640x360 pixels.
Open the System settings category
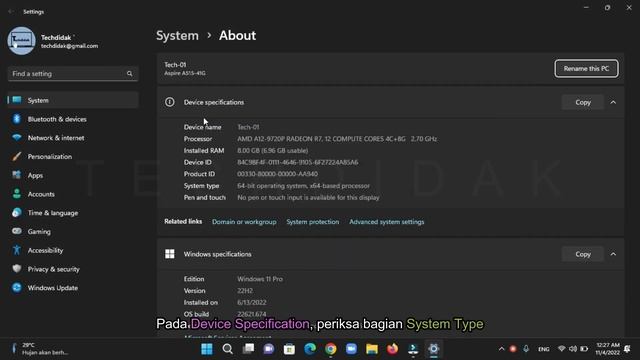(x=73, y=100)
